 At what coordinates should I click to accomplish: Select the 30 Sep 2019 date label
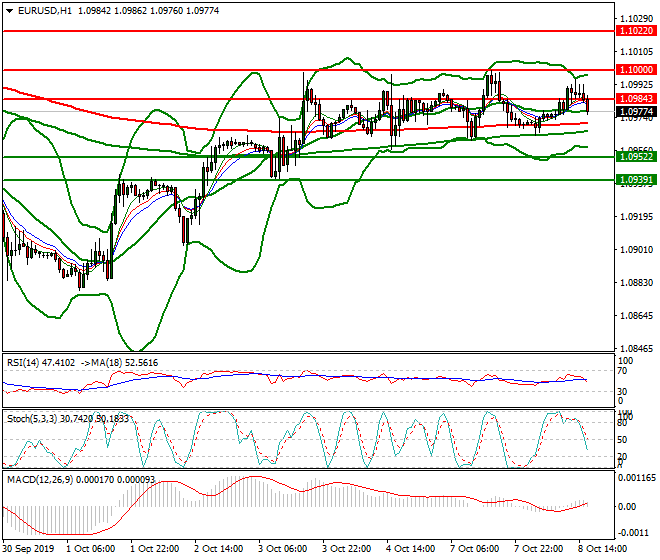28,549
